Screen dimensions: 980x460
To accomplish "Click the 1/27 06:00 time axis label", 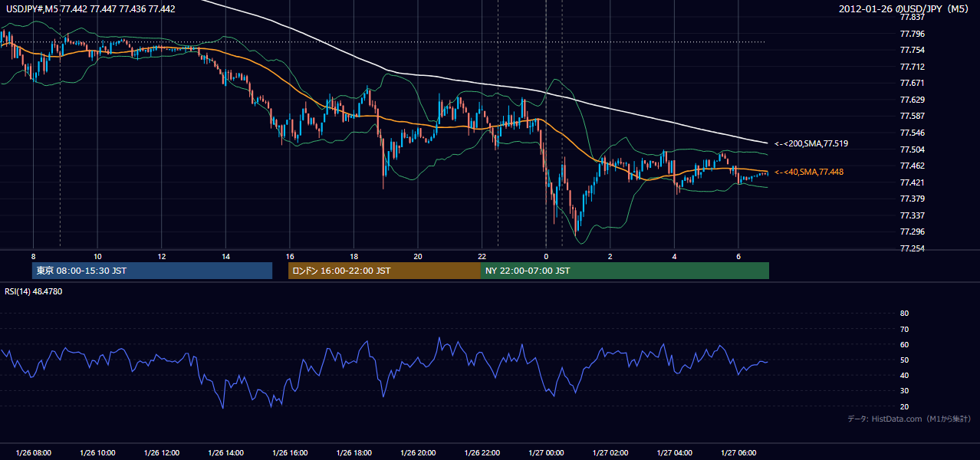I will (x=738, y=453).
